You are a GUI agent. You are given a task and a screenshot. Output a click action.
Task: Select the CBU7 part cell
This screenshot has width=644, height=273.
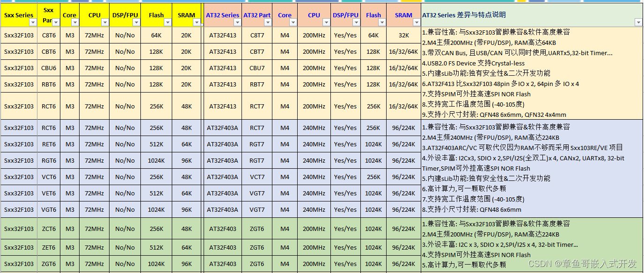point(257,68)
